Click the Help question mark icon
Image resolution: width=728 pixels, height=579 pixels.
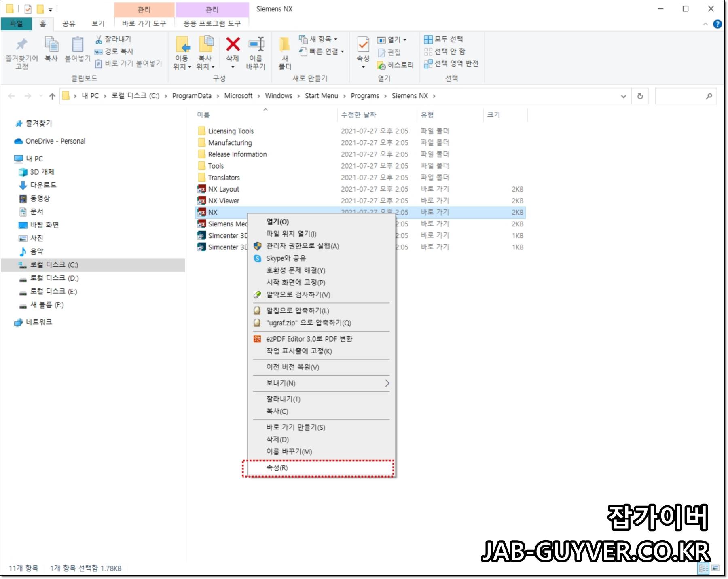(717, 24)
